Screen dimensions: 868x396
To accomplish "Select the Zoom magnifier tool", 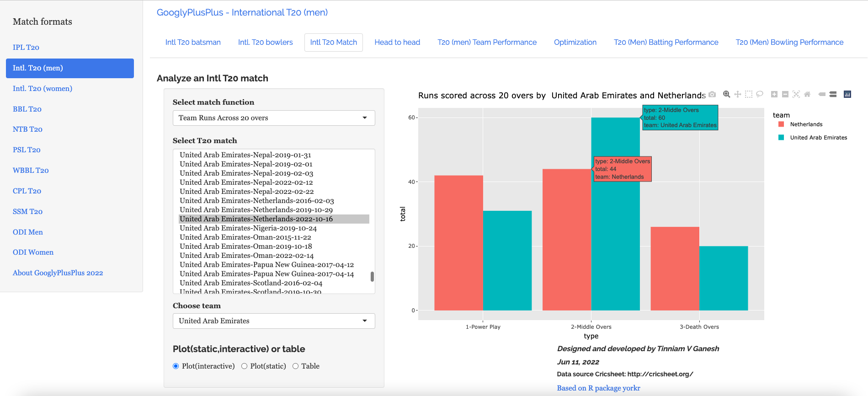I will pyautogui.click(x=726, y=95).
